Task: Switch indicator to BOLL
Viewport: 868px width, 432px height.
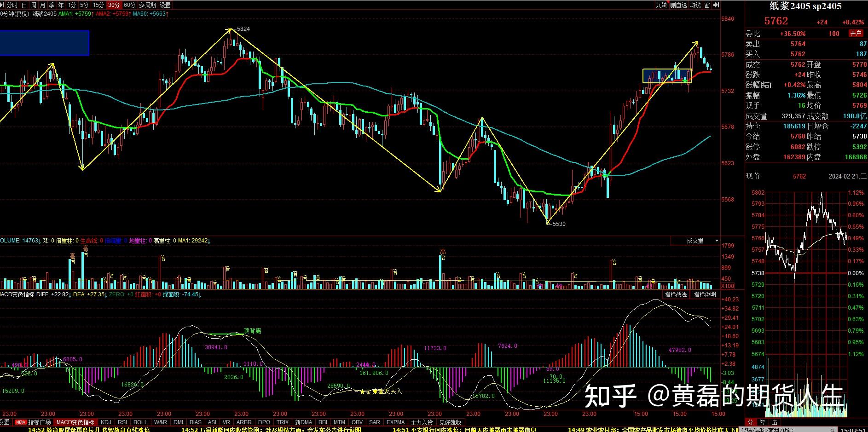Action: point(140,422)
